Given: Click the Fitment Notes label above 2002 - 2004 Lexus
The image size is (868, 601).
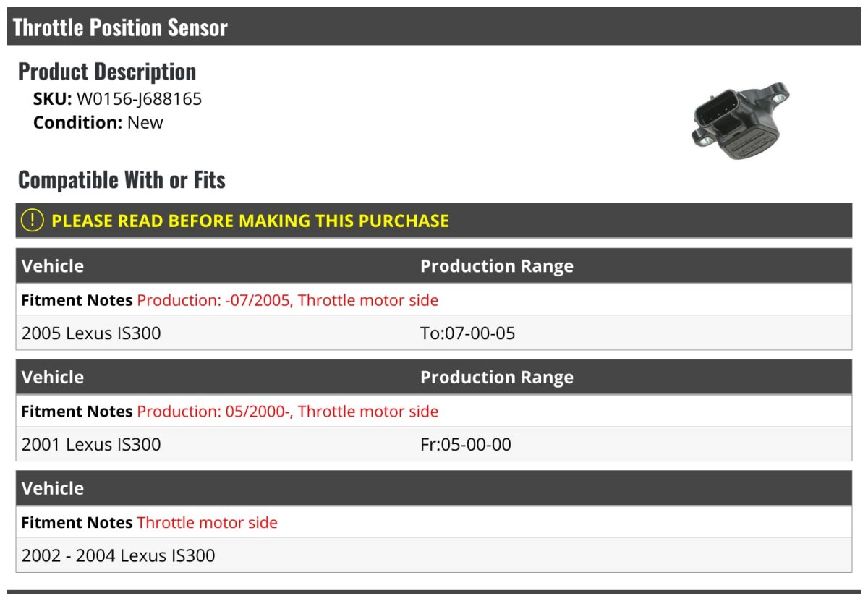Looking at the screenshot, I should pyautogui.click(x=77, y=522).
